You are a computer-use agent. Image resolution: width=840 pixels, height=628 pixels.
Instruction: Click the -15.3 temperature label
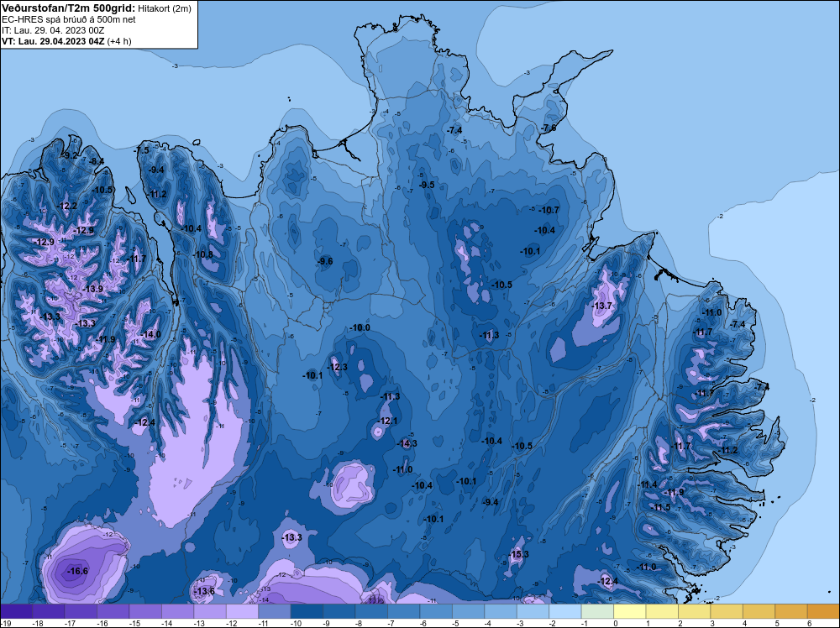pos(518,554)
